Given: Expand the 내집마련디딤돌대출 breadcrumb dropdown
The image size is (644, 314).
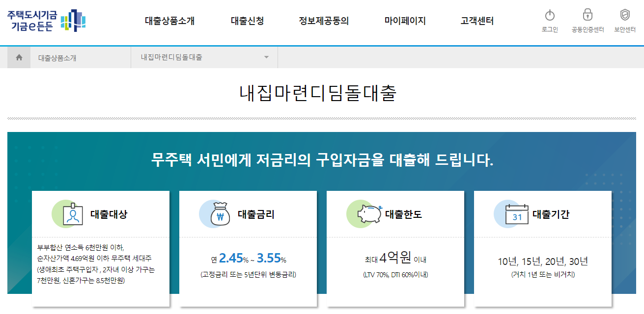Looking at the screenshot, I should click(x=204, y=57).
